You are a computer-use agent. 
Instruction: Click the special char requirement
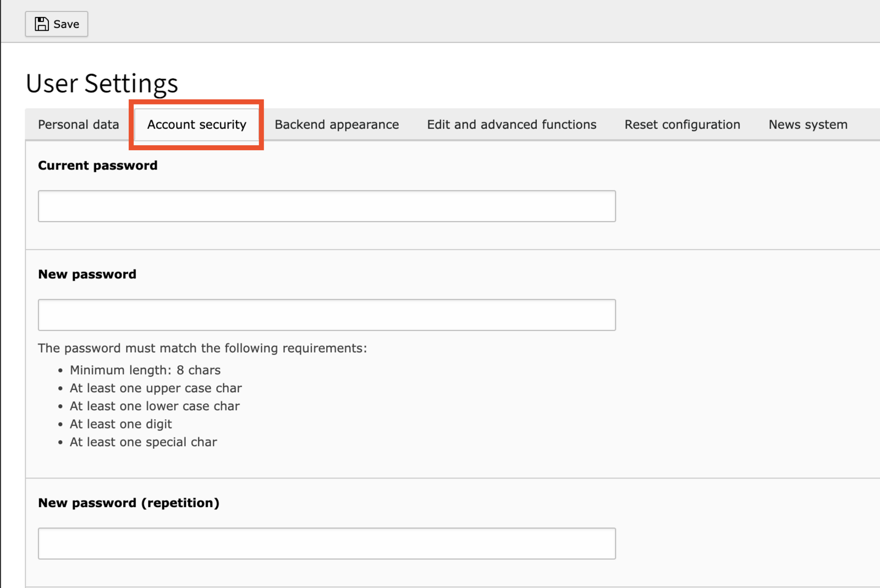[143, 442]
